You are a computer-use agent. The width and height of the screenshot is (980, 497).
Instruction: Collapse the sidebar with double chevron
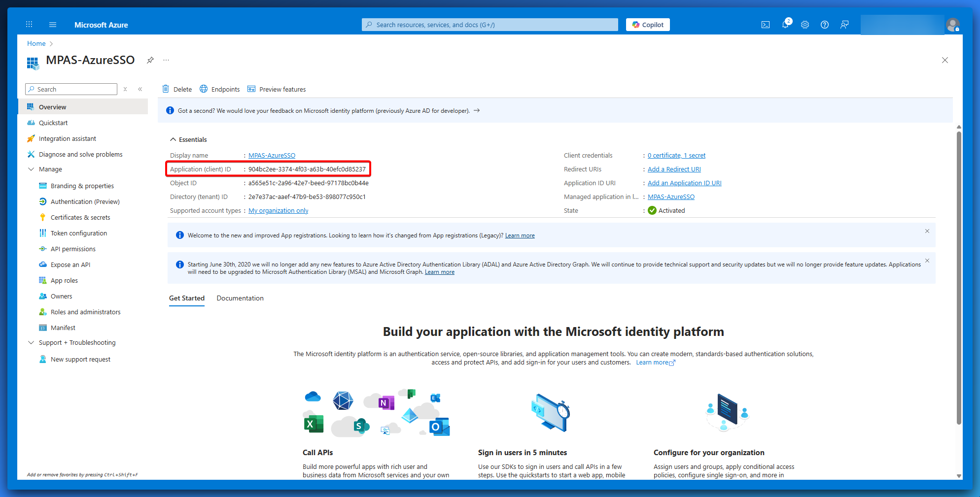(x=140, y=89)
